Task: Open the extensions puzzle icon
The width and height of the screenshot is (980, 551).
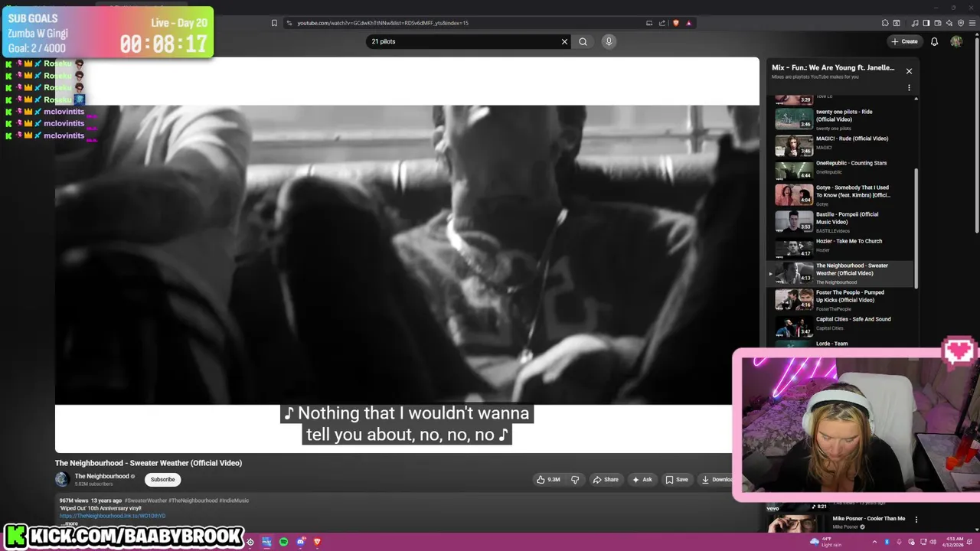Action: [885, 23]
